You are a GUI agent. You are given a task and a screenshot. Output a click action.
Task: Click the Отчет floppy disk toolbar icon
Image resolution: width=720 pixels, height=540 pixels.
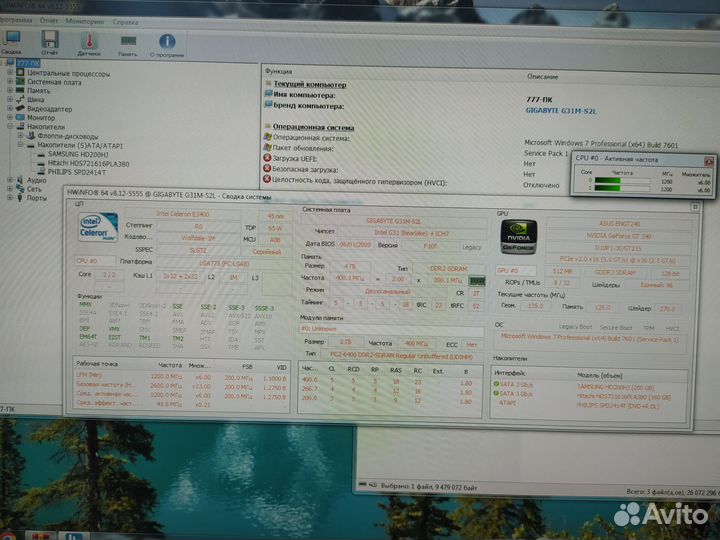click(49, 40)
